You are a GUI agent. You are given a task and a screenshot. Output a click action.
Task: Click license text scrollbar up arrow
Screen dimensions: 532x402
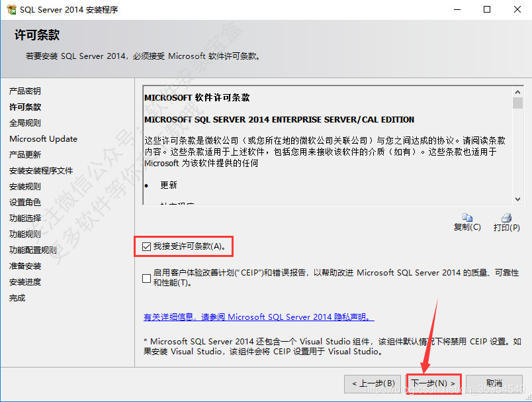(x=517, y=92)
